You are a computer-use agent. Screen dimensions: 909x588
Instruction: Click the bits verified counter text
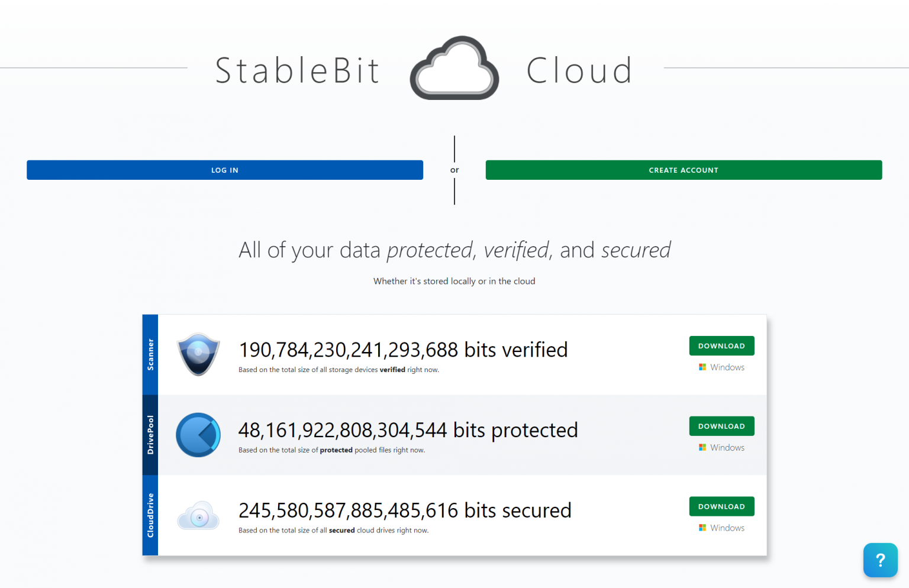(403, 350)
